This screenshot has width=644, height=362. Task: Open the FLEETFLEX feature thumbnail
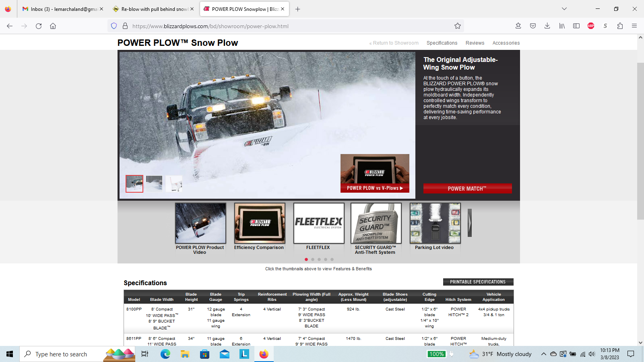click(x=319, y=223)
